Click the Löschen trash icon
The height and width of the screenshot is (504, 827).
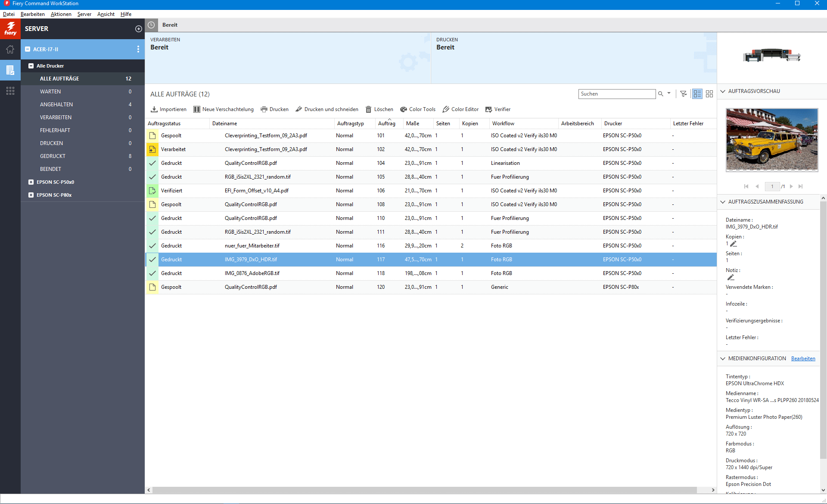(369, 109)
